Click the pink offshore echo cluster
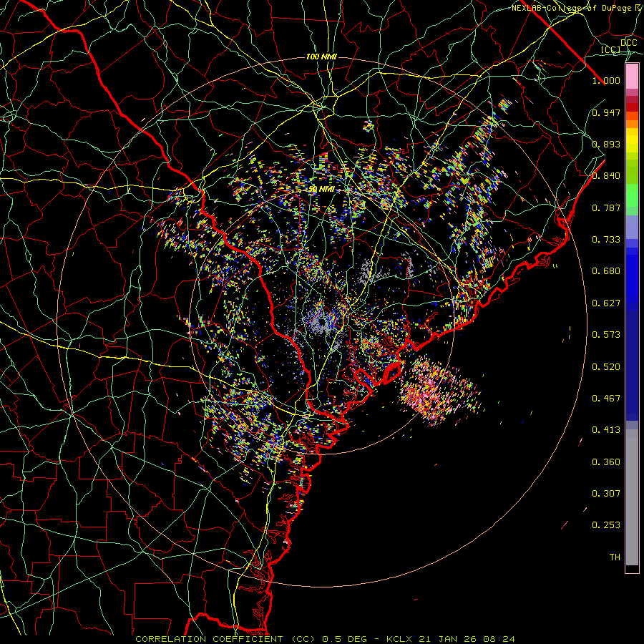 [437, 390]
